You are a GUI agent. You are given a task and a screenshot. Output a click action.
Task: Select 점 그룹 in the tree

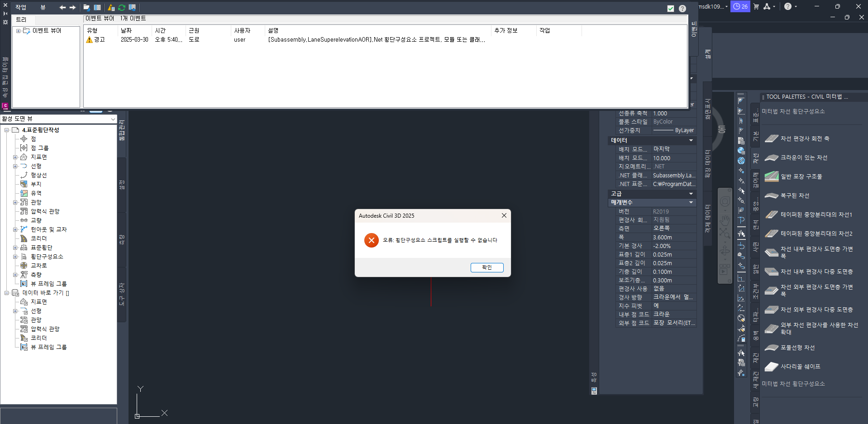click(39, 148)
